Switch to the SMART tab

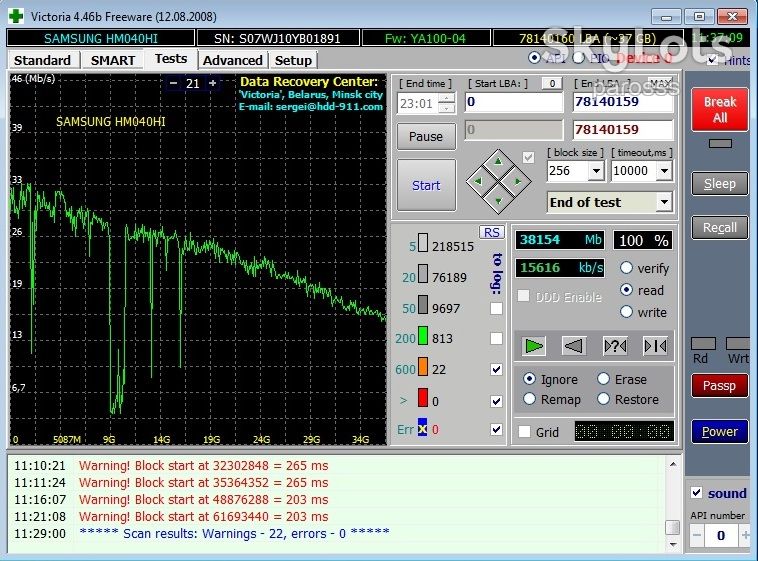point(113,60)
